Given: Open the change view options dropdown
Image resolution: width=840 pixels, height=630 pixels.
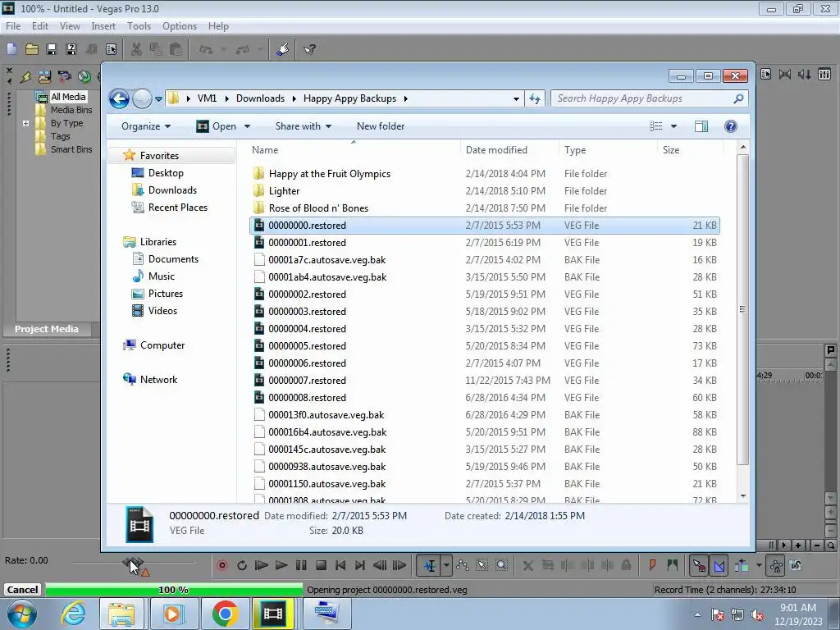Looking at the screenshot, I should tap(674, 126).
